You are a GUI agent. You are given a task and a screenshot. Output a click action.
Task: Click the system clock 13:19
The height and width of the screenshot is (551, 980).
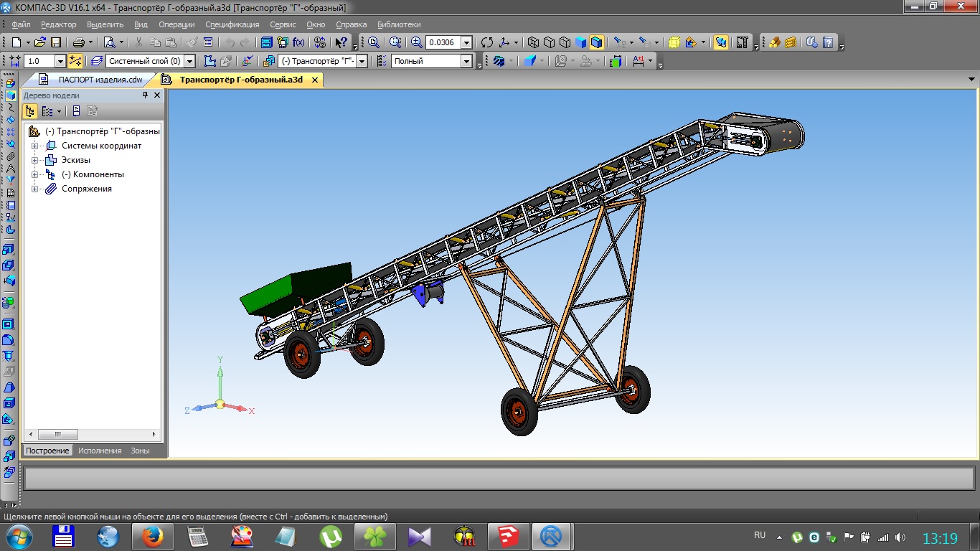940,538
